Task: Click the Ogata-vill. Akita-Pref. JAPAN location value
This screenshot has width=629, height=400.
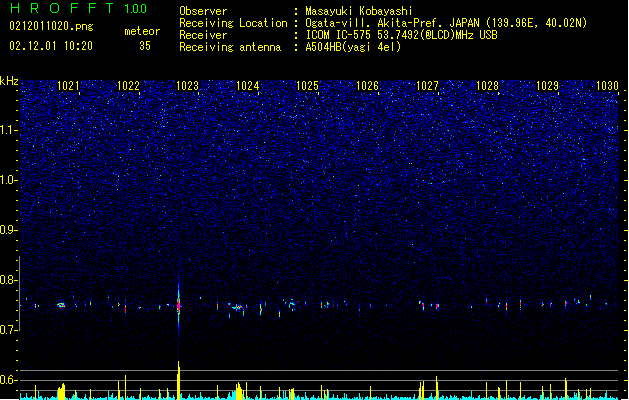Action: (446, 23)
